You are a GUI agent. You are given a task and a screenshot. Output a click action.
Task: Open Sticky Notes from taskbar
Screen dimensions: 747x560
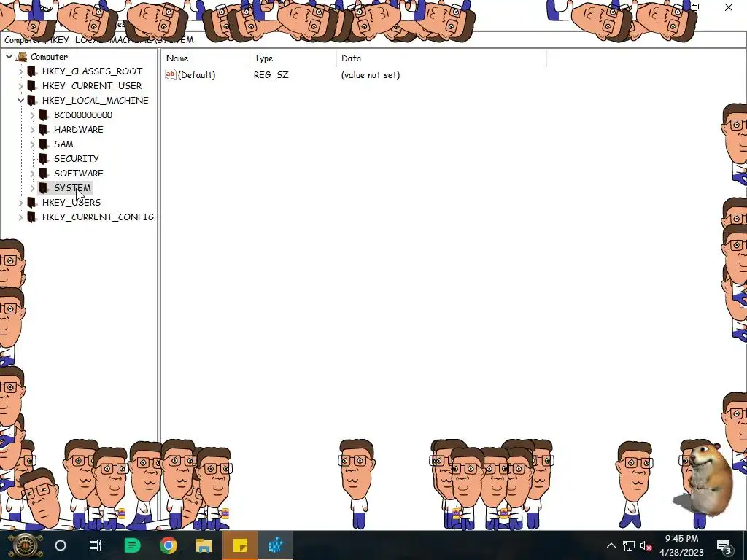tap(239, 545)
